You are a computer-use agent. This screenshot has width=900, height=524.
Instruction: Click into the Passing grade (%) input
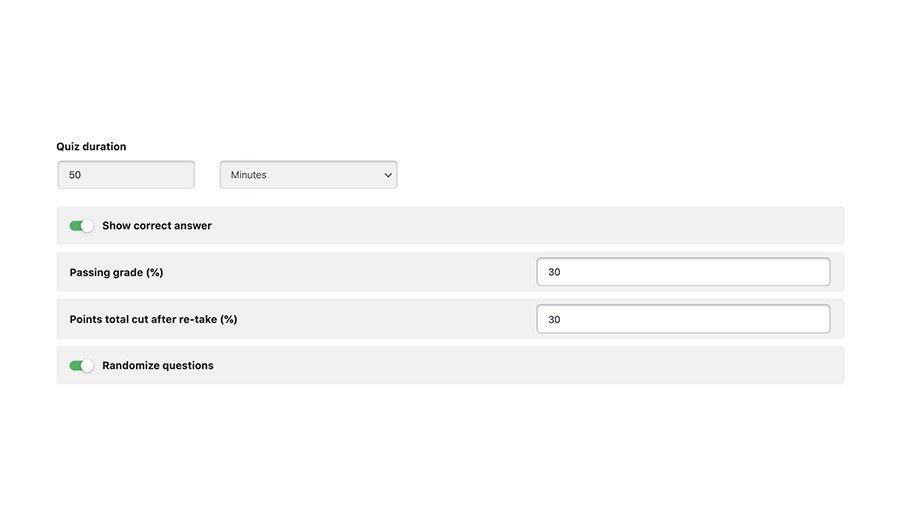[x=683, y=272]
